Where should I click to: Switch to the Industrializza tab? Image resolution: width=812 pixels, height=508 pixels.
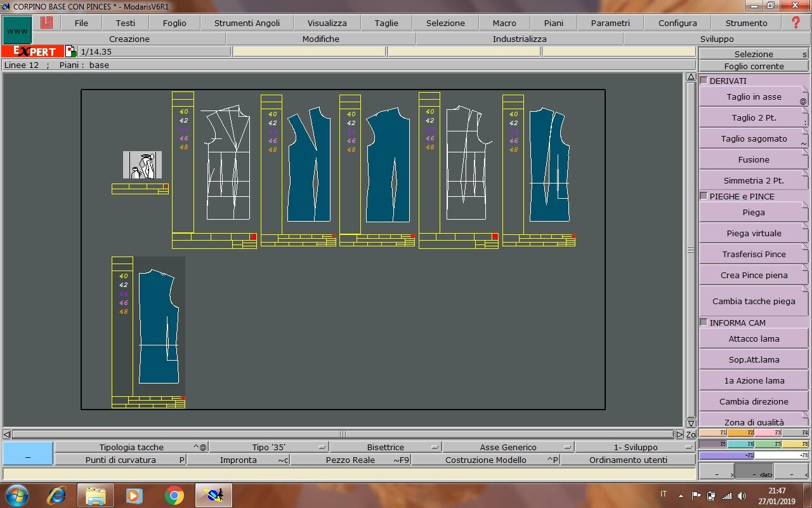(x=520, y=39)
